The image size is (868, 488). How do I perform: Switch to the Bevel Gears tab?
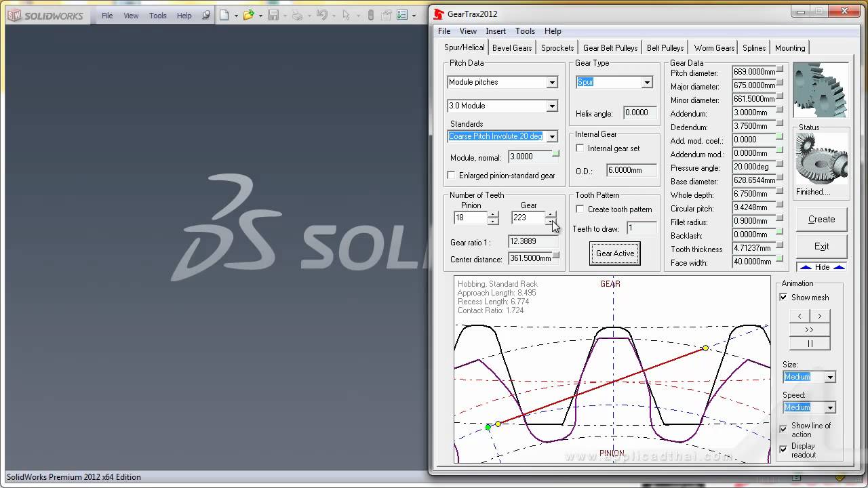pyautogui.click(x=512, y=48)
